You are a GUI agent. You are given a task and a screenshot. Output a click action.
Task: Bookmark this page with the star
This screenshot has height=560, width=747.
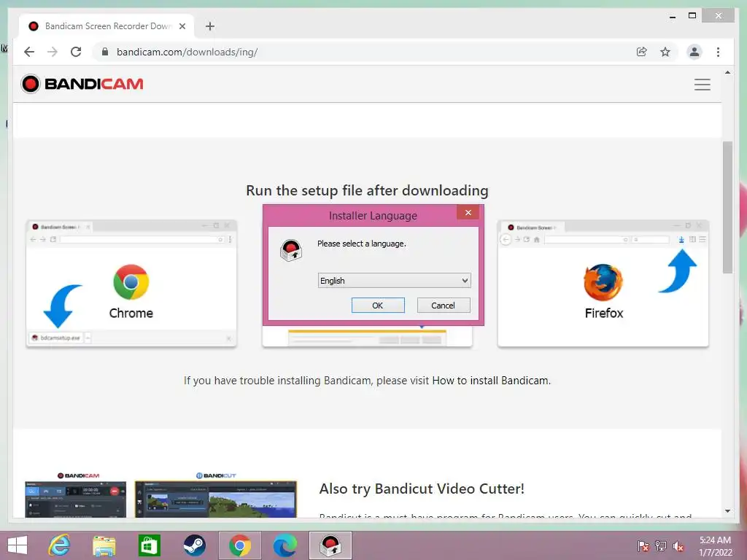click(665, 52)
